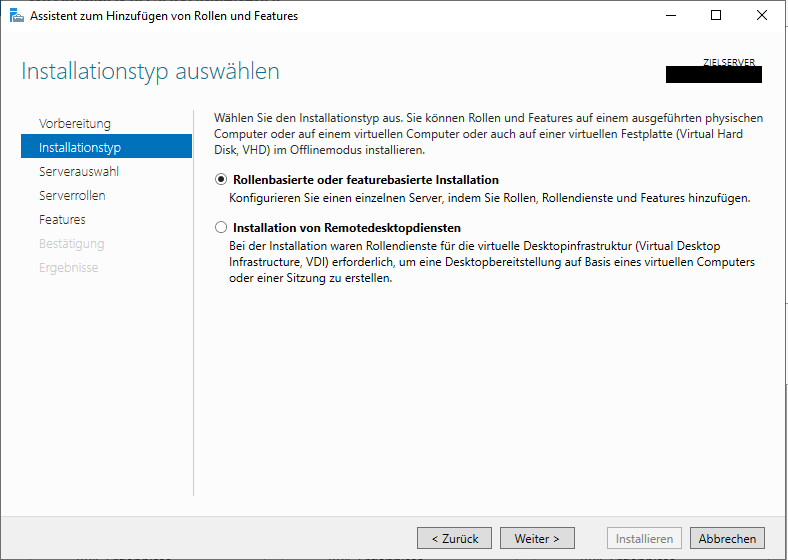Select the Installationstyp step in sidebar

pos(80,147)
